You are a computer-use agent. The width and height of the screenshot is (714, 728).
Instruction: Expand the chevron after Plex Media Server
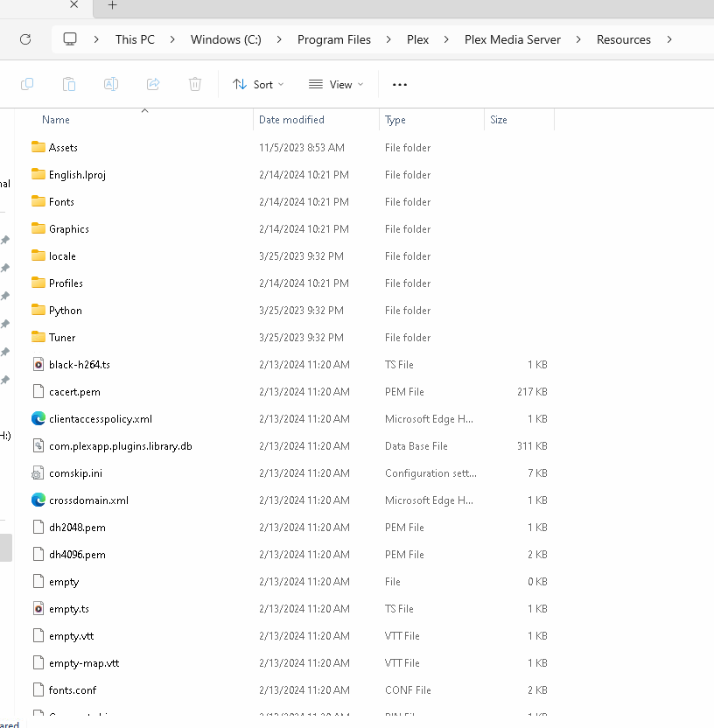578,39
